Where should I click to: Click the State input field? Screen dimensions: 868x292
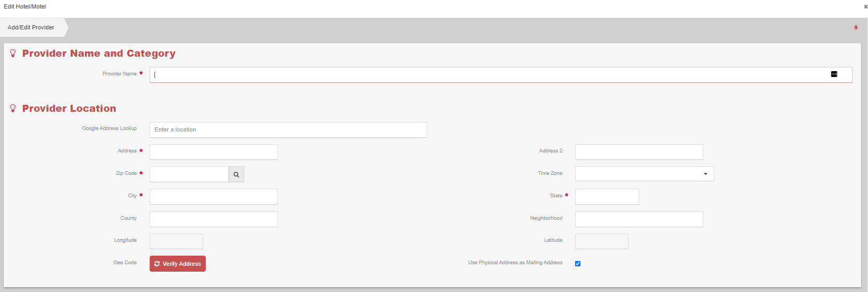pos(607,197)
